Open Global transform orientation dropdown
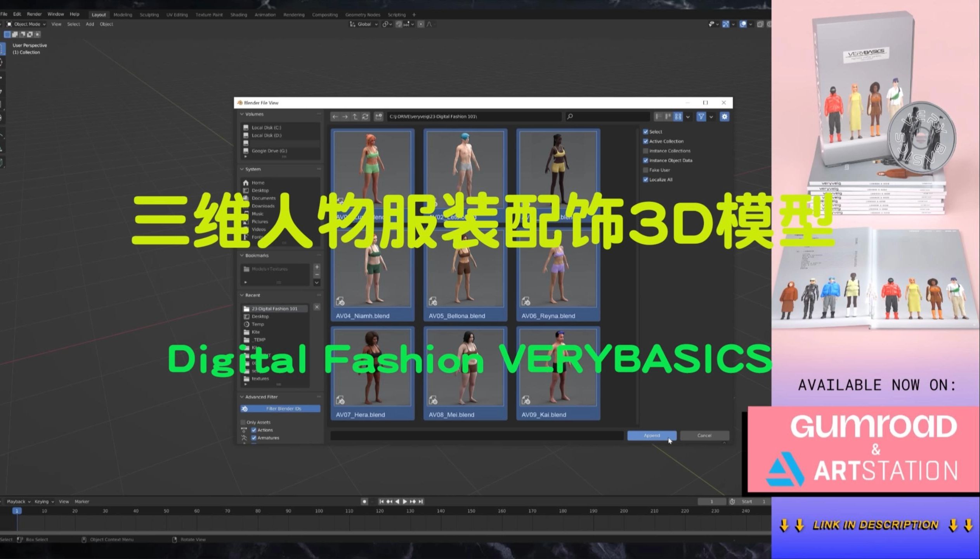The height and width of the screenshot is (559, 980). coord(364,24)
